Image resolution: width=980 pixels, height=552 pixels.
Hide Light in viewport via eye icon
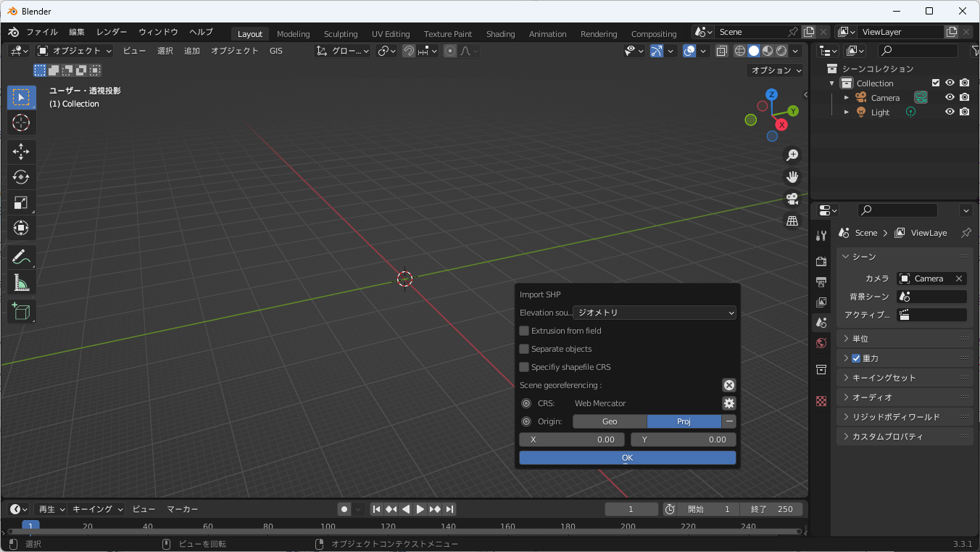(x=950, y=112)
